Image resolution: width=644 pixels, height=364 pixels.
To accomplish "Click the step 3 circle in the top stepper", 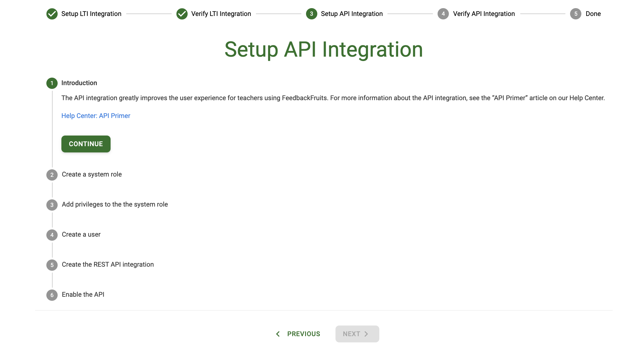I will click(x=312, y=14).
